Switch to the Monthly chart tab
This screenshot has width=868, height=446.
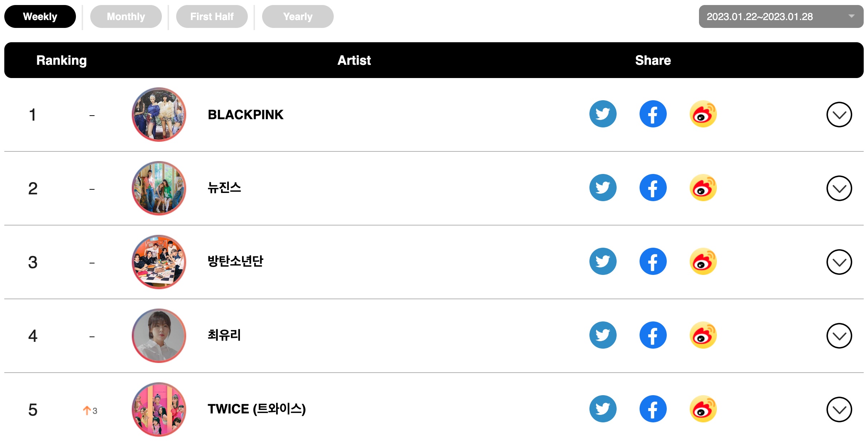[126, 16]
